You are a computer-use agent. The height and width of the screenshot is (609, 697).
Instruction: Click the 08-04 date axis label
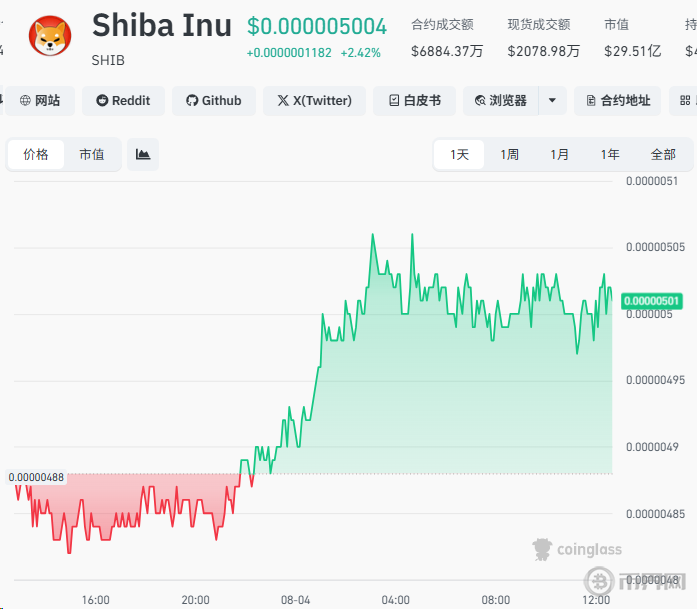tap(295, 600)
